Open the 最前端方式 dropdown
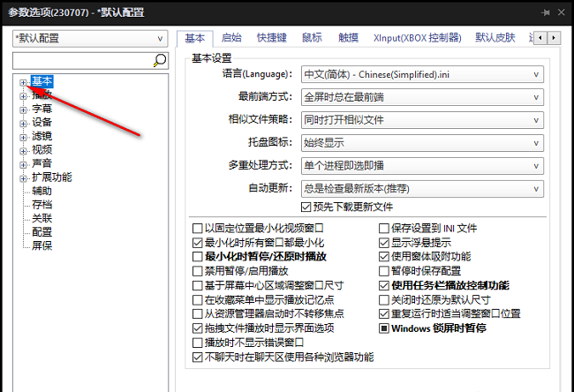 point(422,97)
